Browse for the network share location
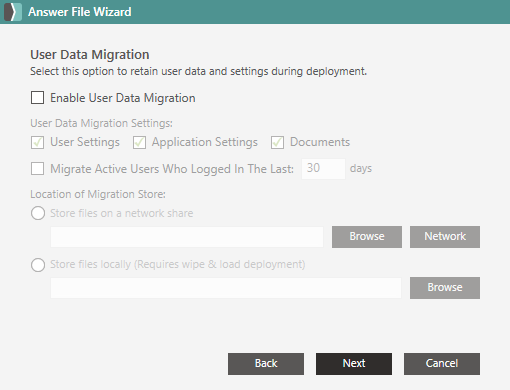The height and width of the screenshot is (390, 510). (367, 237)
